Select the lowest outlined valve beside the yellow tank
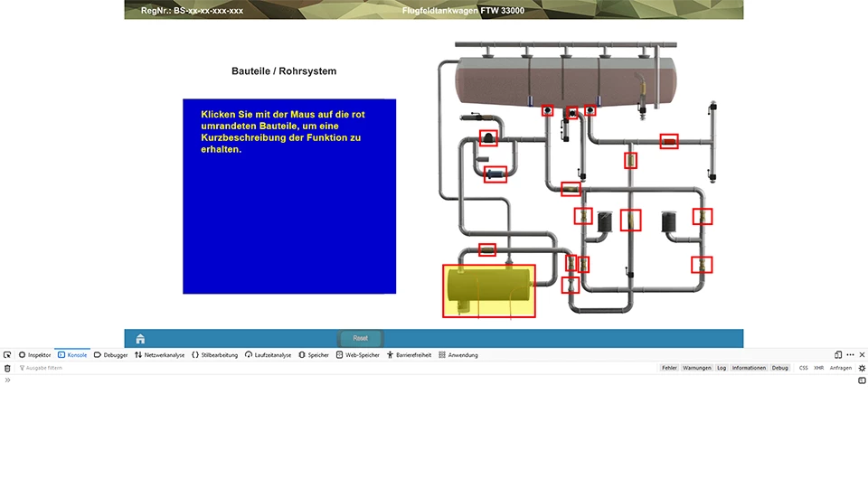 pyautogui.click(x=571, y=286)
